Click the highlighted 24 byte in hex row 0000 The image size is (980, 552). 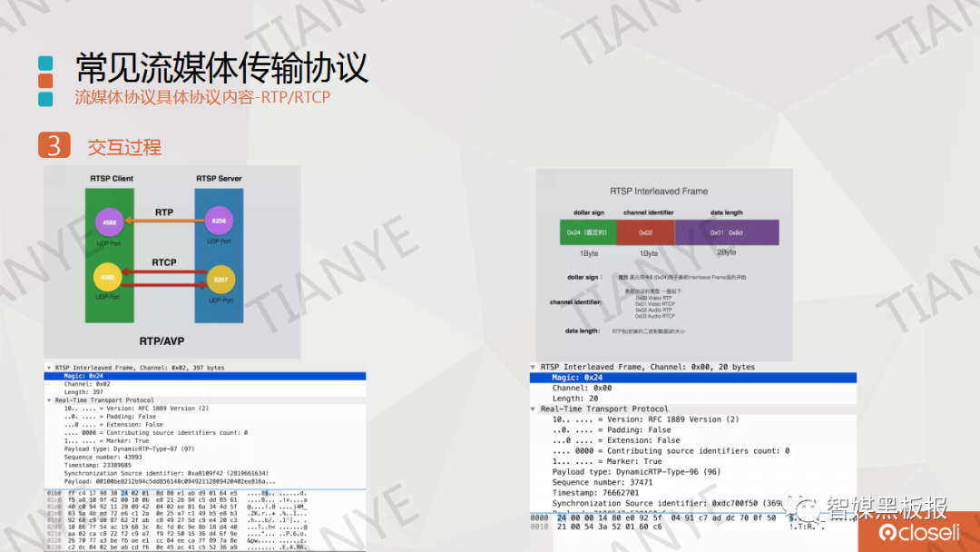pos(562,518)
